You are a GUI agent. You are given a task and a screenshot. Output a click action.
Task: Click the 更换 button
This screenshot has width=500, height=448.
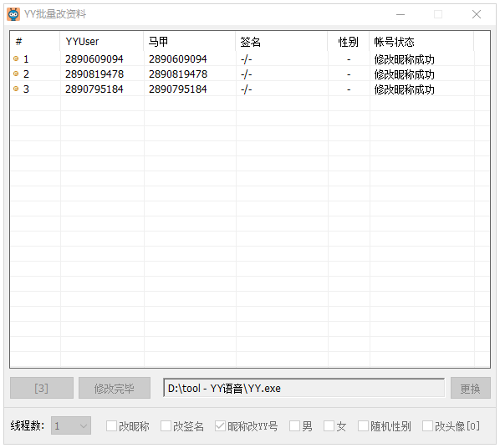(471, 388)
